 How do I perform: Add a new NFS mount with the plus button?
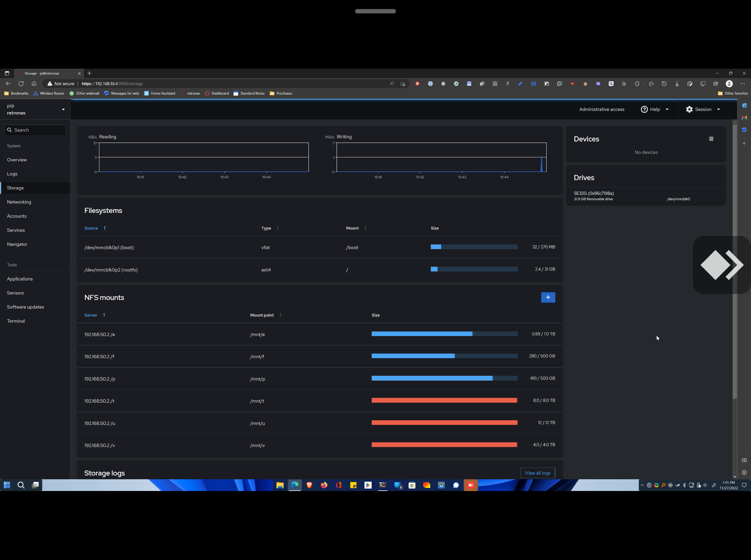[548, 297]
